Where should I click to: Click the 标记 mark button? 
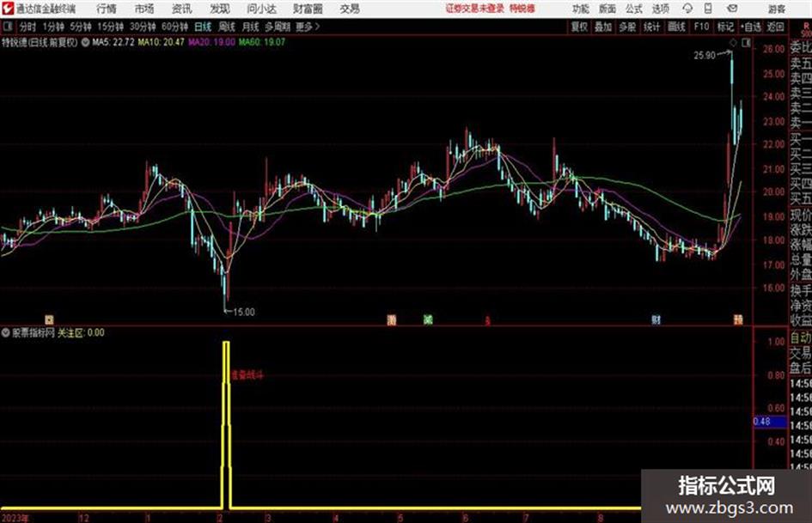coord(725,27)
